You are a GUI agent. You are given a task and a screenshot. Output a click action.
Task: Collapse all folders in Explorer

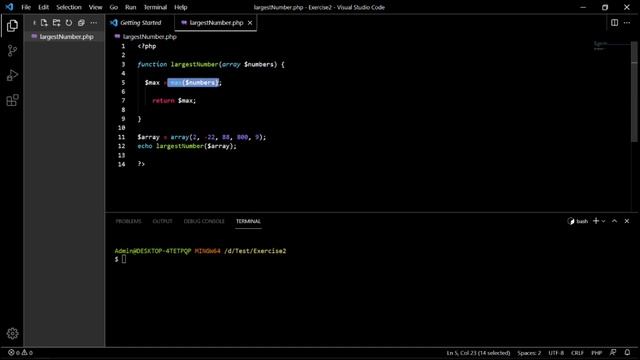click(81, 23)
